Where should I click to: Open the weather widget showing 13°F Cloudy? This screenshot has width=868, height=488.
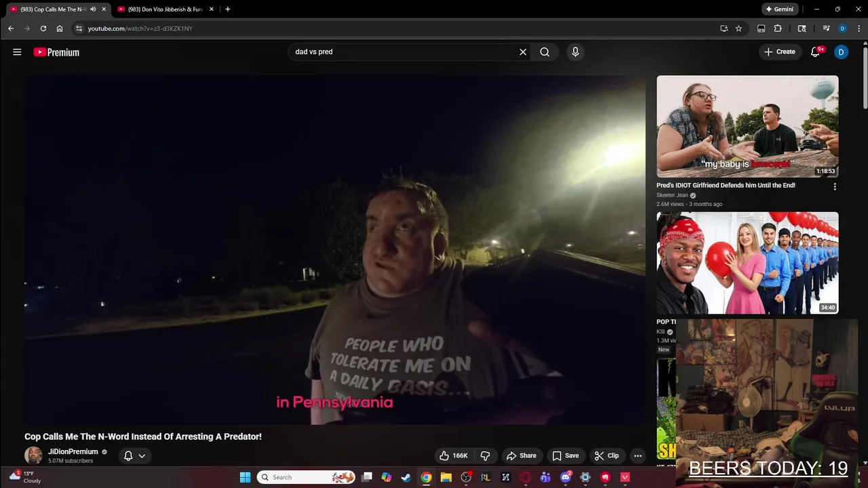[24, 477]
